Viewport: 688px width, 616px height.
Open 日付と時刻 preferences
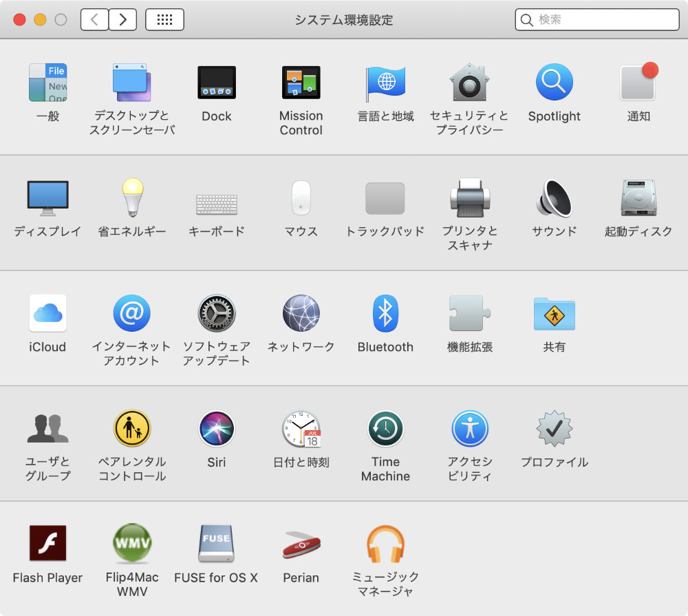(301, 429)
